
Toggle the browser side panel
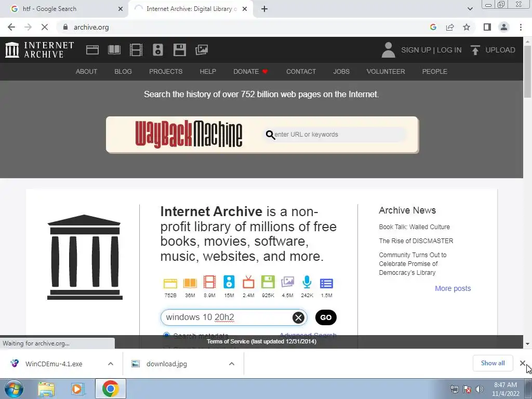[487, 27]
